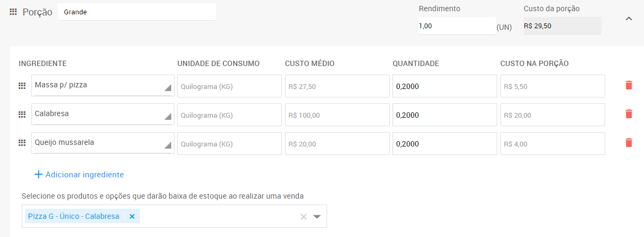
Task: Click Adicionar ingrediente link
Action: pos(85,175)
